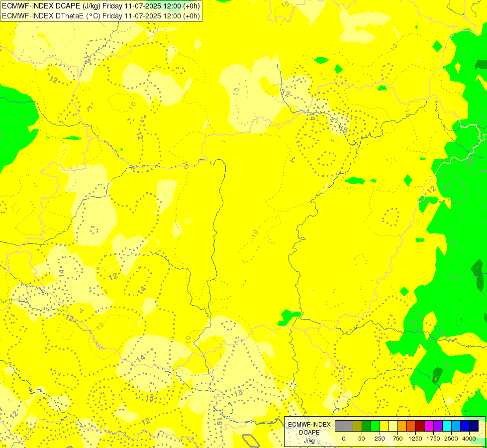Click the legend value 4000
487x448 pixels.
(469, 439)
